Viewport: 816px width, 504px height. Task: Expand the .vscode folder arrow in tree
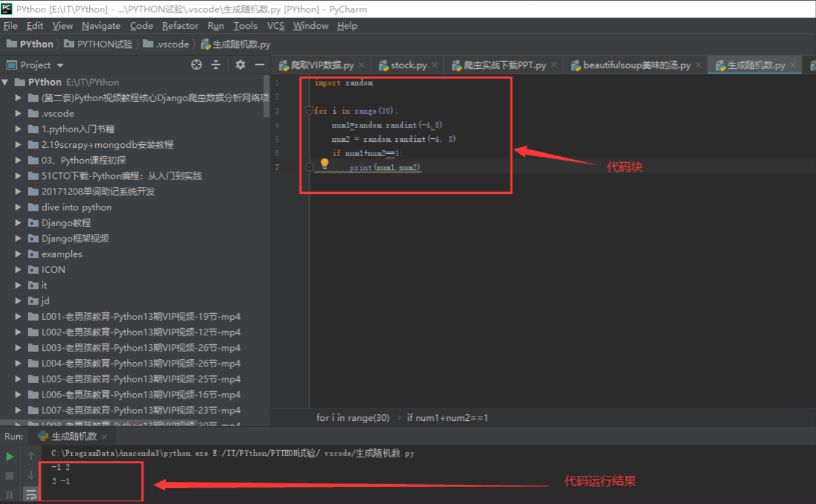coord(19,113)
